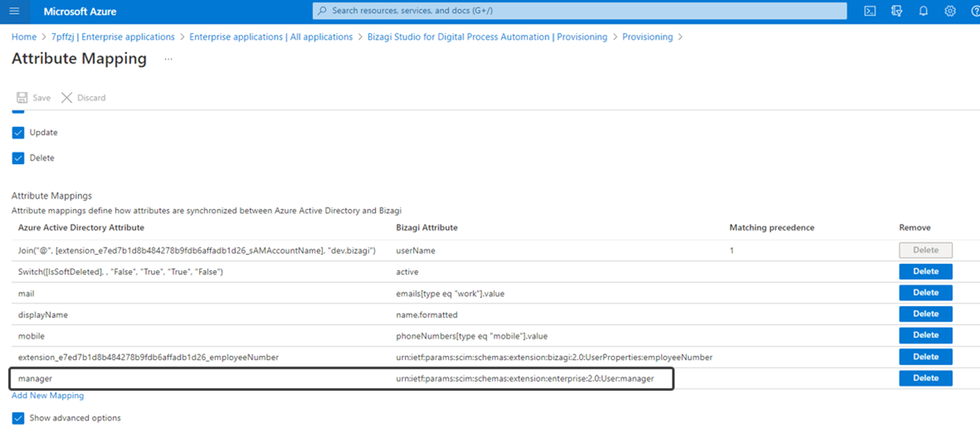Click the Save disk icon
980x438 pixels.
click(22, 98)
